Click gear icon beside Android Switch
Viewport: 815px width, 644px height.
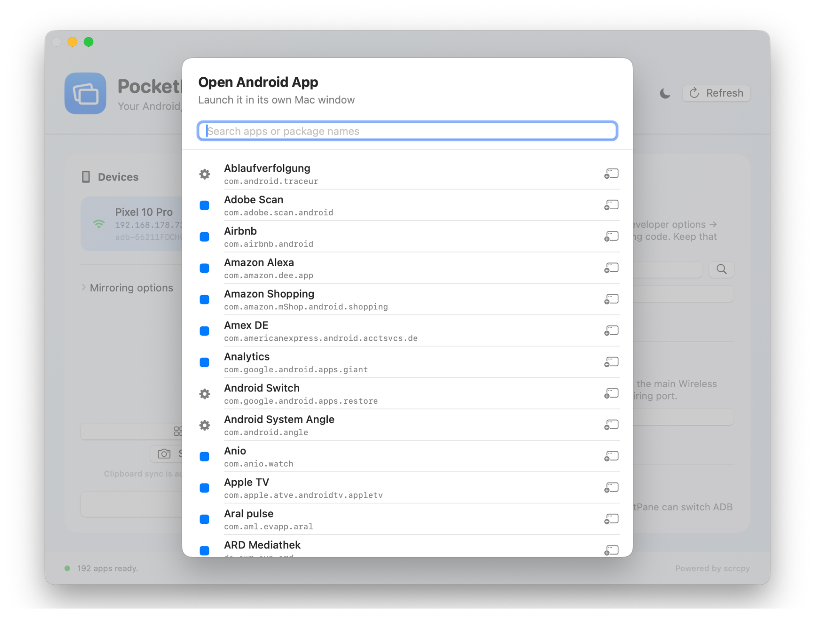click(205, 394)
